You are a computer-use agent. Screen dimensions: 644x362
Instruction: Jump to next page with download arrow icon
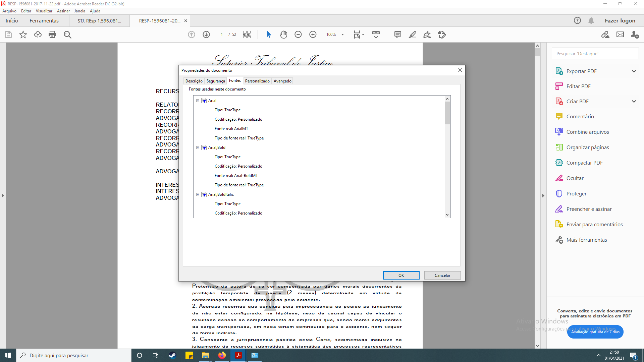[206, 35]
